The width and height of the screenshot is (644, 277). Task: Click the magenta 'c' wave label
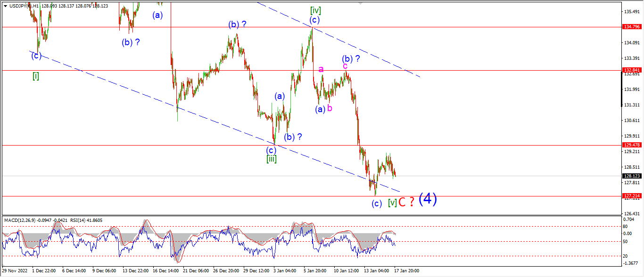tap(345, 66)
